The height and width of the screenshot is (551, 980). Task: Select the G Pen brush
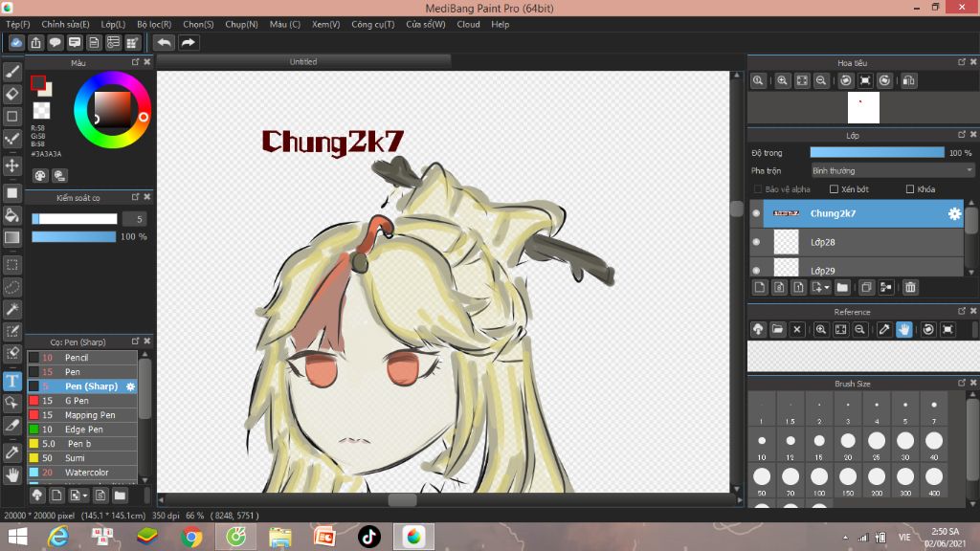(x=82, y=401)
